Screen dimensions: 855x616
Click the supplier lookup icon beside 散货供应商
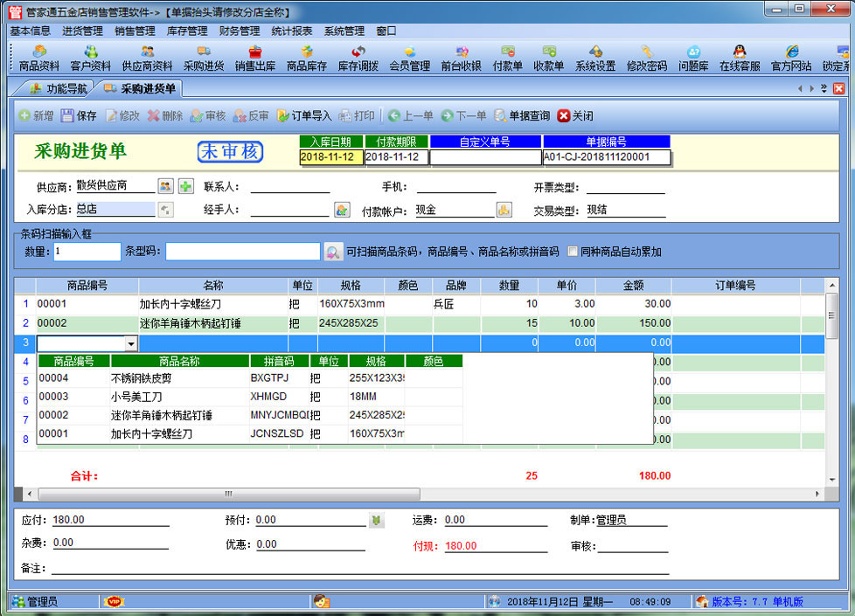pyautogui.click(x=165, y=185)
